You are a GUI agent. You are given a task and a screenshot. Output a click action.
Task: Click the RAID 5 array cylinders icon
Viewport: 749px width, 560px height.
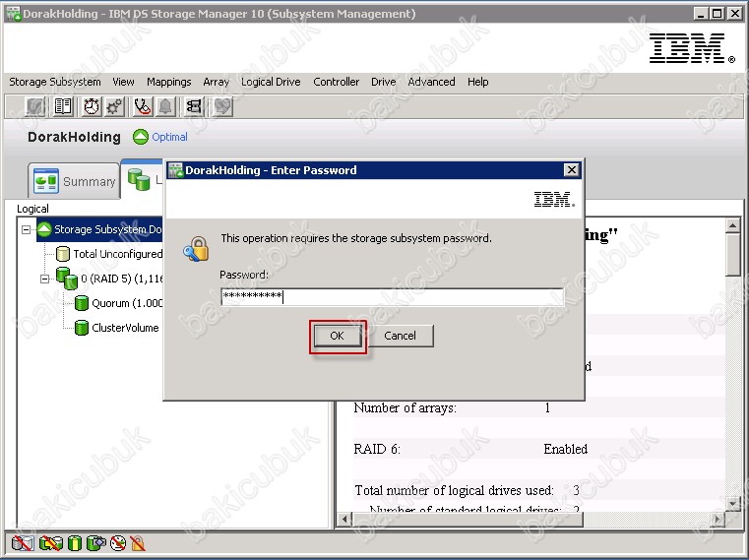(67, 279)
